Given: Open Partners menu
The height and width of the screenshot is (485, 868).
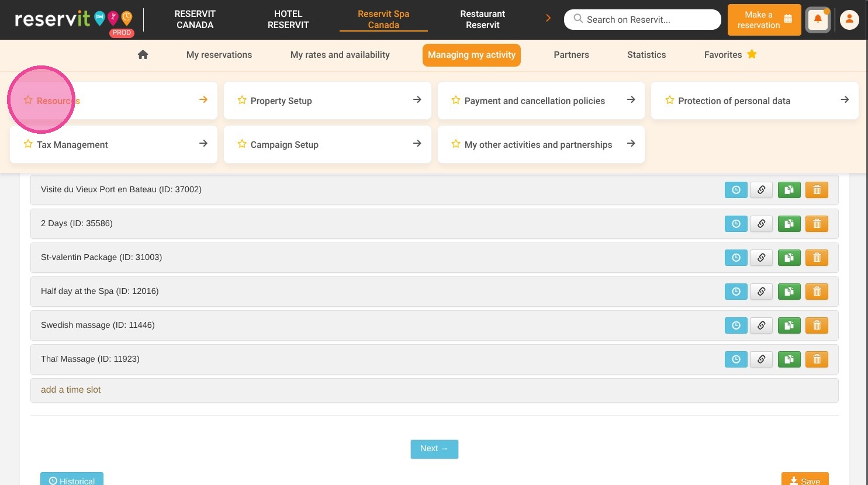Looking at the screenshot, I should pyautogui.click(x=572, y=55).
